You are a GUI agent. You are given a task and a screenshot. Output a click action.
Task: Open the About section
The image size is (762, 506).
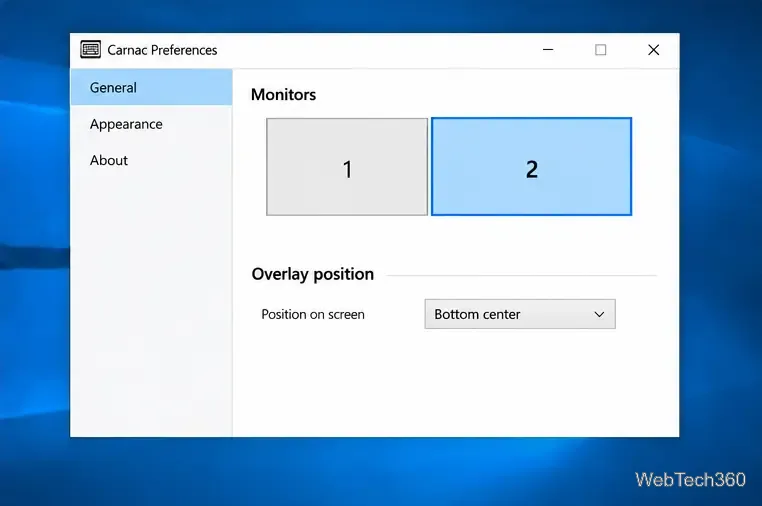point(151,160)
